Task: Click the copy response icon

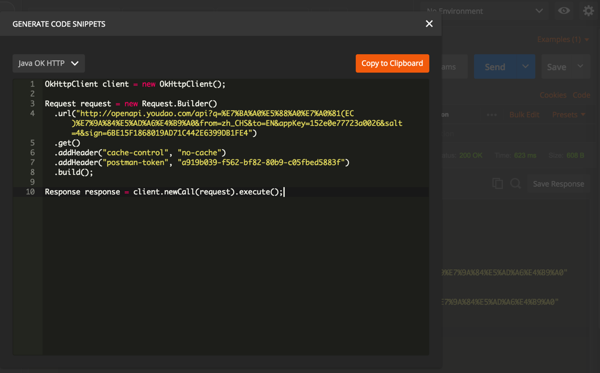Action: (497, 184)
